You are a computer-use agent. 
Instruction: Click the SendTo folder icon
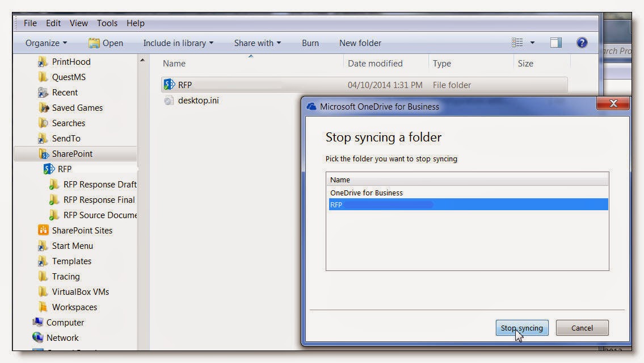pyautogui.click(x=43, y=139)
